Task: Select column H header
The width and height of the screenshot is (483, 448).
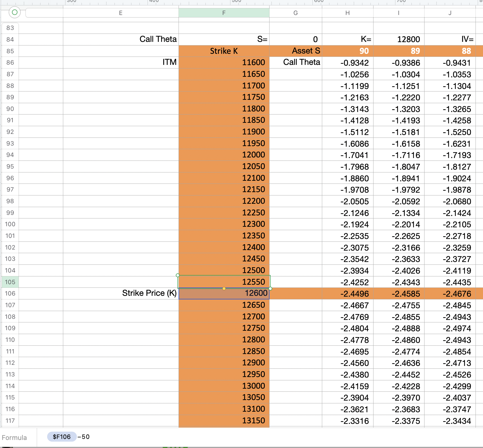Action: pyautogui.click(x=347, y=13)
